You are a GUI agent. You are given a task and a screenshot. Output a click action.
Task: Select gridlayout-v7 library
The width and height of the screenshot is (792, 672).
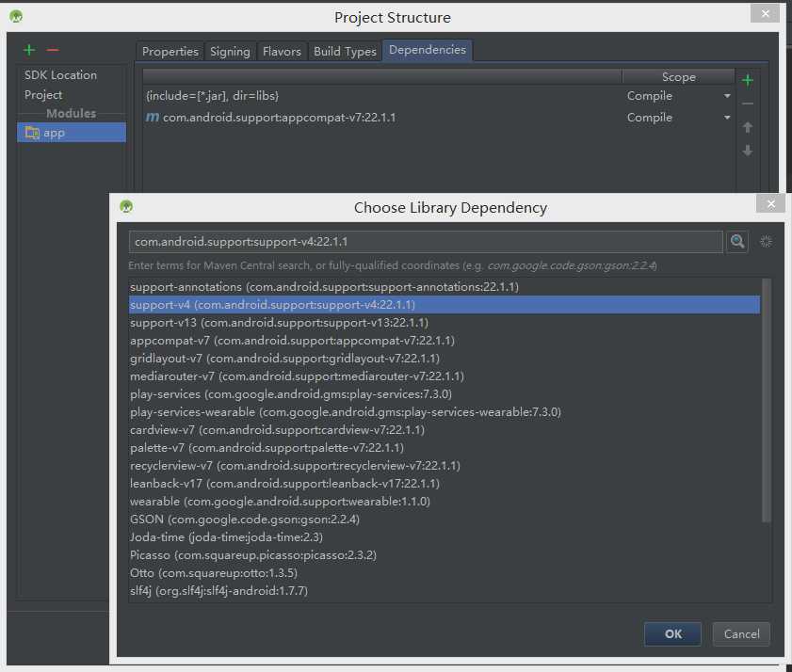point(444,359)
